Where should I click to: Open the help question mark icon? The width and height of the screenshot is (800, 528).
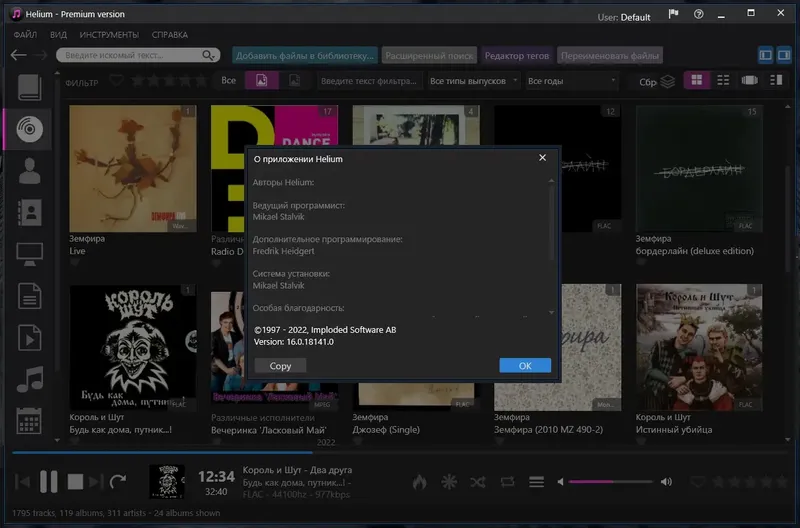[698, 14]
